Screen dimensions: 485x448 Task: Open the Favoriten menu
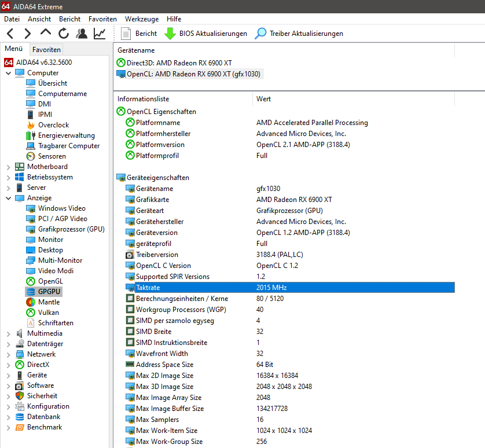[102, 19]
